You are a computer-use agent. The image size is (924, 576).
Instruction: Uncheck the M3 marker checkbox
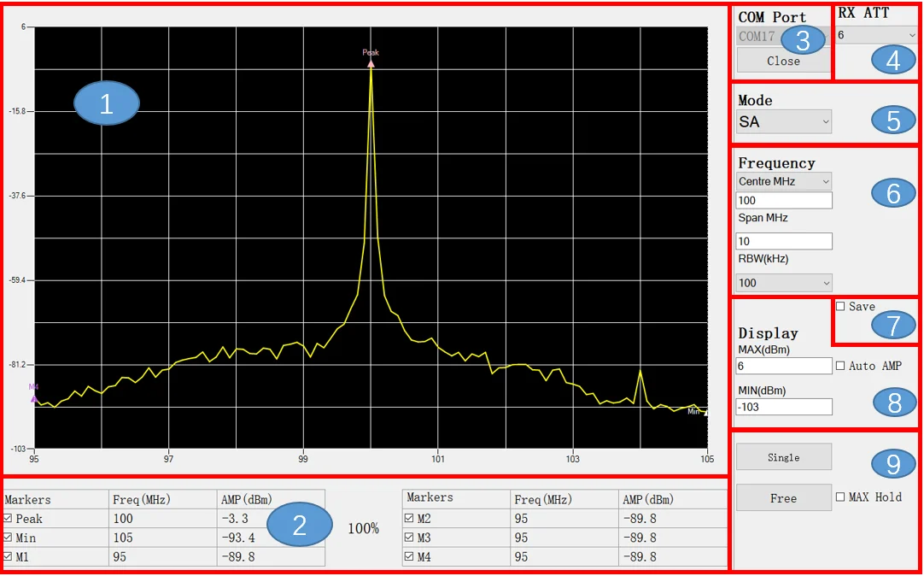click(410, 538)
